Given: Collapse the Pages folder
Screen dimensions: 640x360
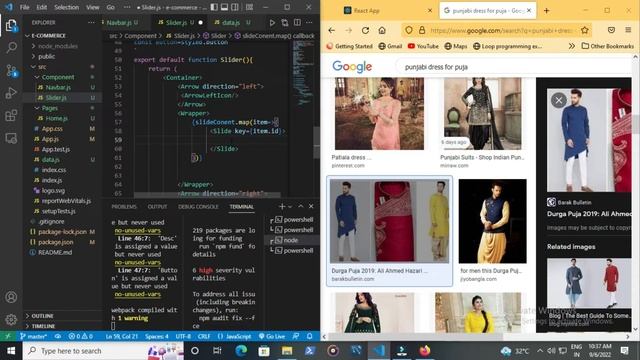Looking at the screenshot, I should 49,108.
